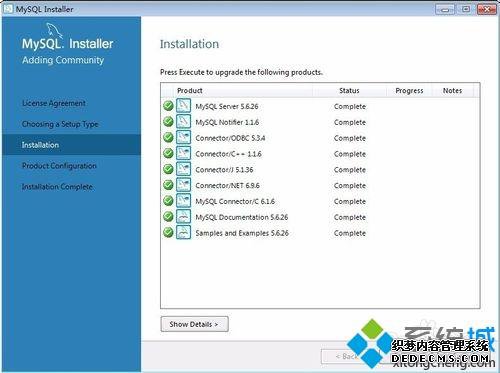Click Complete status of Samples and Examples 5.6.26
The image size is (500, 373).
click(x=350, y=233)
